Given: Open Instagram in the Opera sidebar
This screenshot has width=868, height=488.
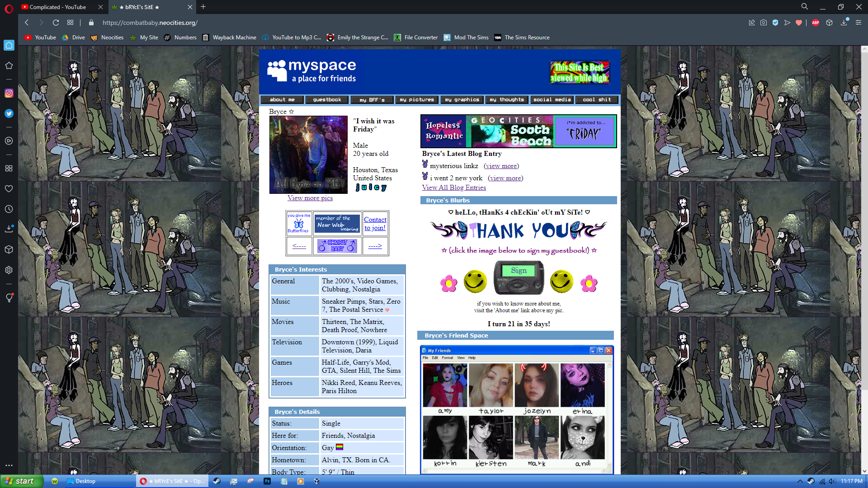Looking at the screenshot, I should pyautogui.click(x=9, y=93).
